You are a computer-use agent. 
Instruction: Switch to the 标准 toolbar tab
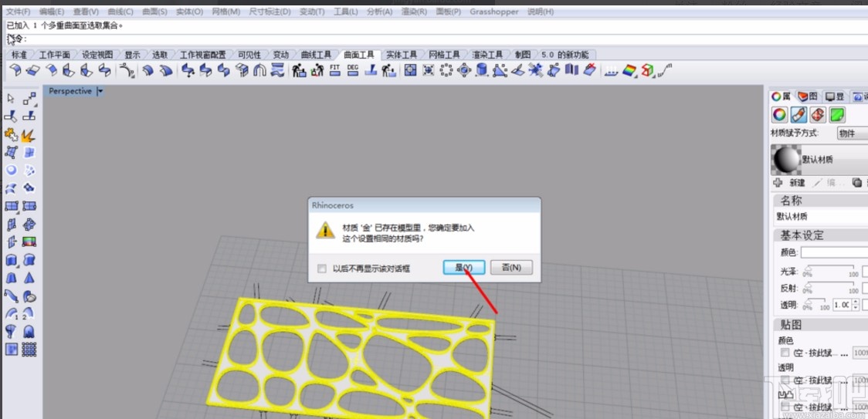point(19,55)
